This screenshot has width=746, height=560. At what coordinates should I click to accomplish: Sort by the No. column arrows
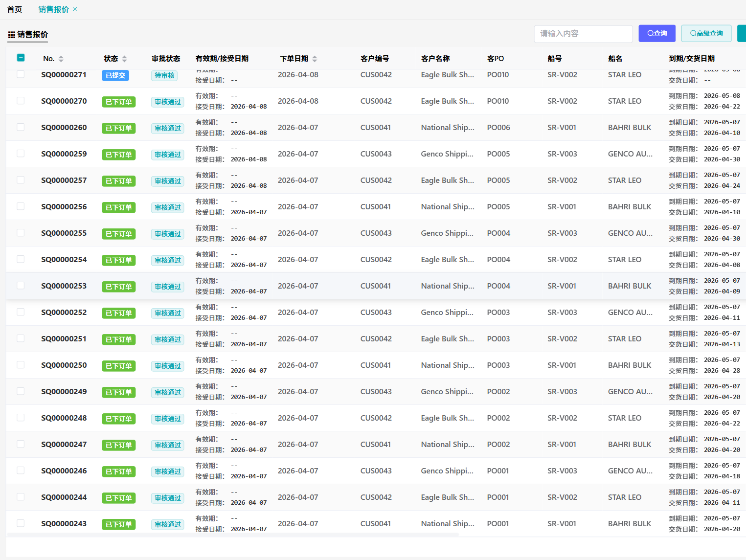pyautogui.click(x=61, y=59)
